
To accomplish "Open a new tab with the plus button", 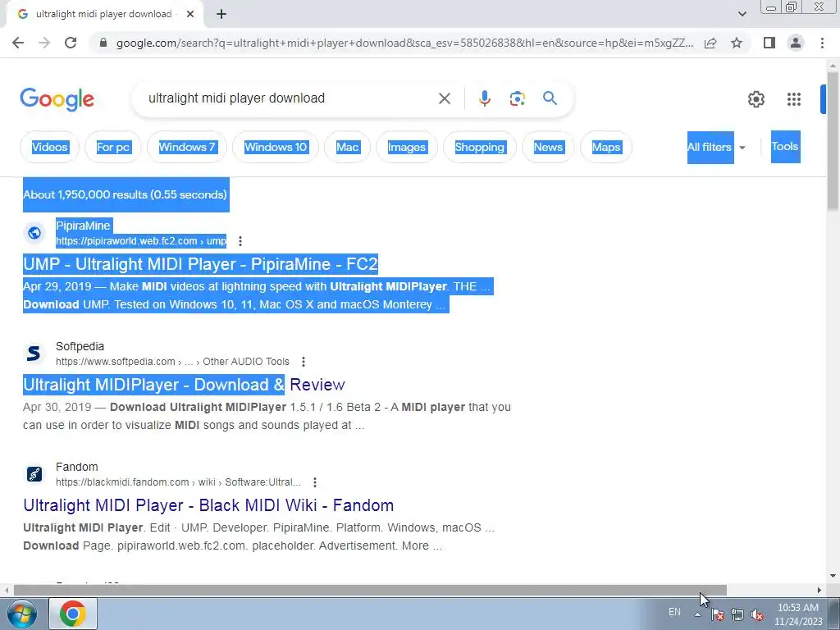I will [221, 15].
